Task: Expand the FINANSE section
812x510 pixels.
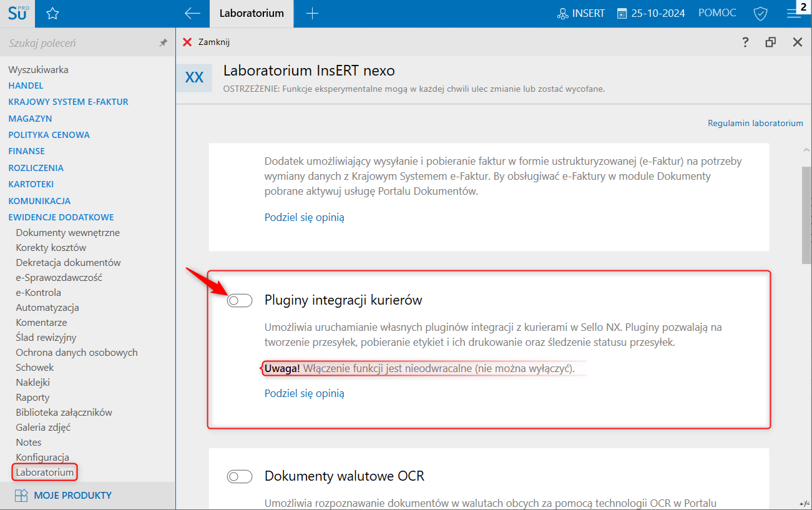Action: tap(26, 151)
